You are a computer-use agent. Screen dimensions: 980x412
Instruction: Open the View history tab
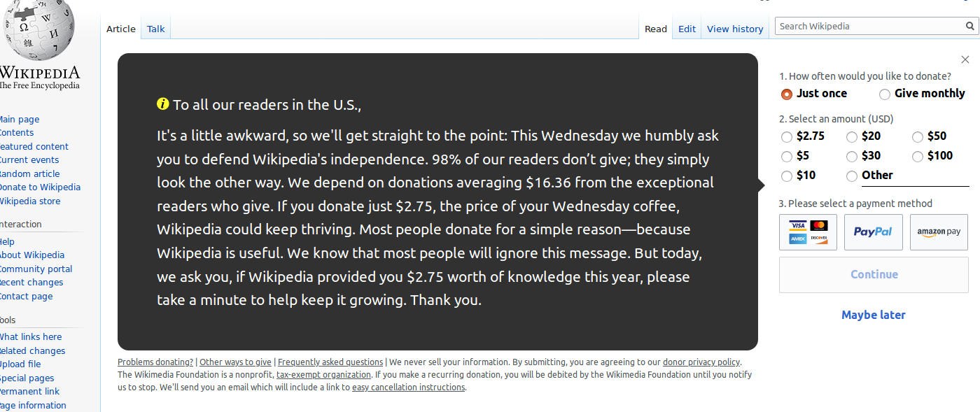(x=735, y=29)
